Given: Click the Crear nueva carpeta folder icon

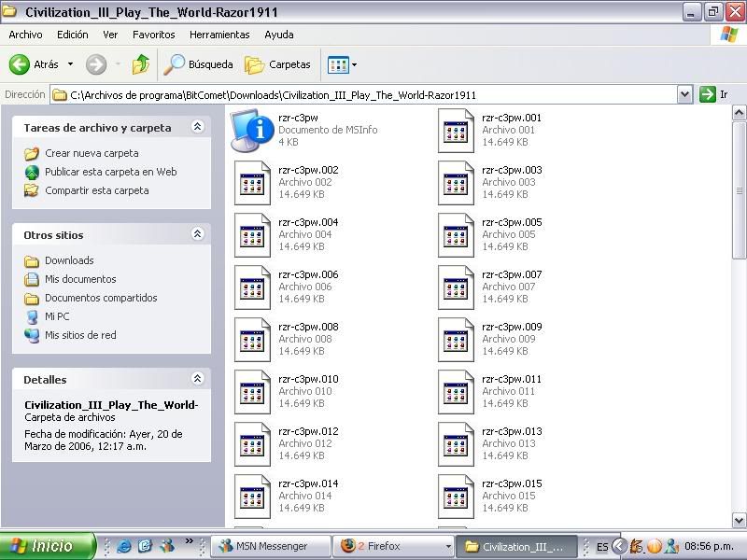Looking at the screenshot, I should tap(32, 153).
